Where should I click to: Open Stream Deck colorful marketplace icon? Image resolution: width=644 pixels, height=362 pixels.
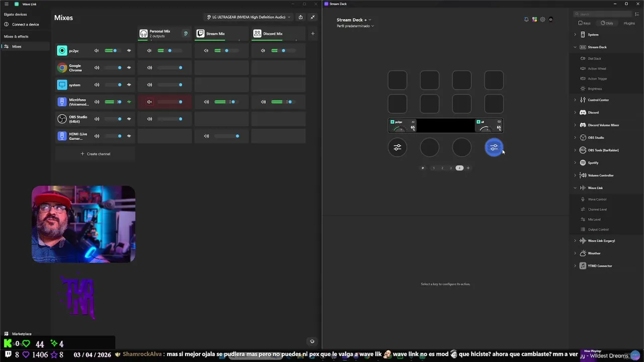tap(534, 20)
